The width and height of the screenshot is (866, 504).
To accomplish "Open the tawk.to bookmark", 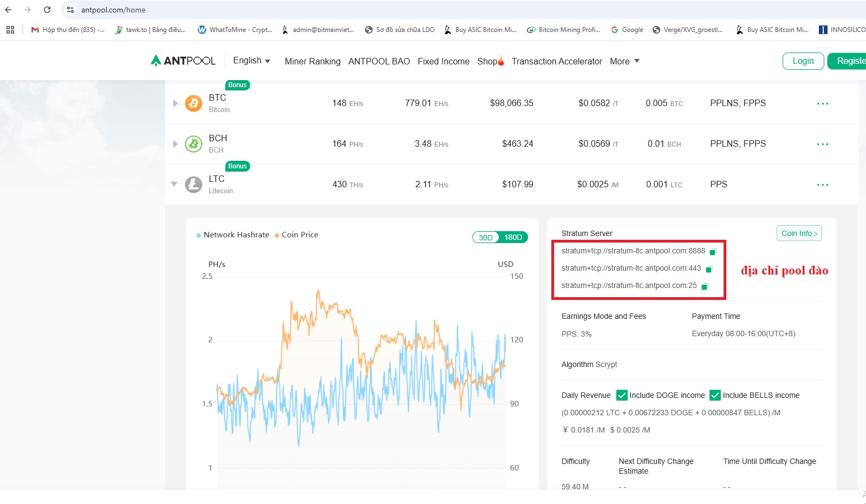I will (x=150, y=30).
